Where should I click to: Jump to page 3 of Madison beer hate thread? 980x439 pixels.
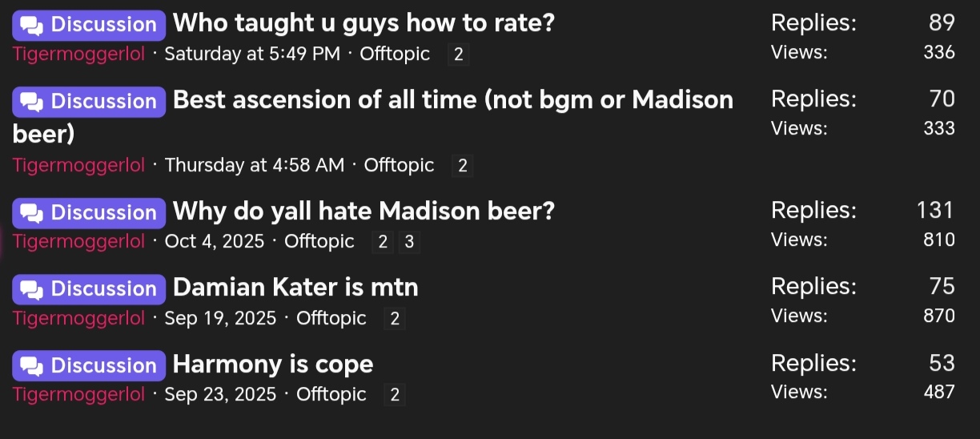pyautogui.click(x=409, y=242)
